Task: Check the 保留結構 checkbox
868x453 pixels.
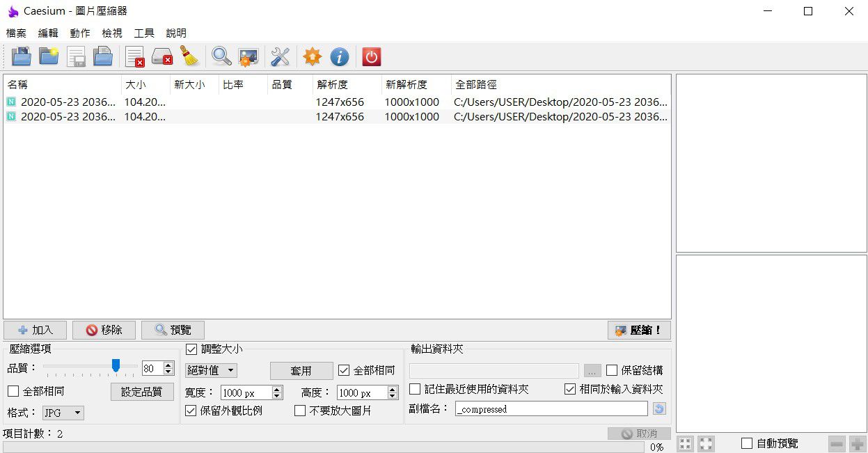Action: [612, 370]
